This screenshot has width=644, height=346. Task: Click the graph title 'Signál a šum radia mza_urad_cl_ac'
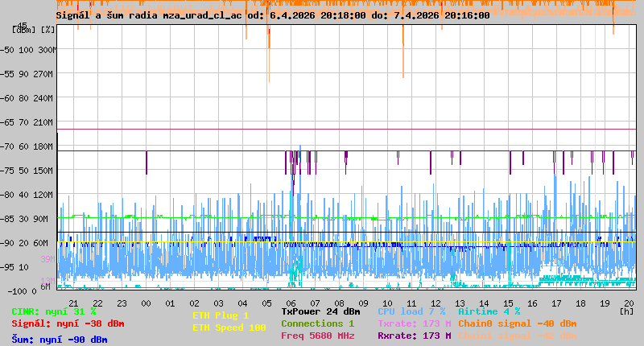[149, 15]
